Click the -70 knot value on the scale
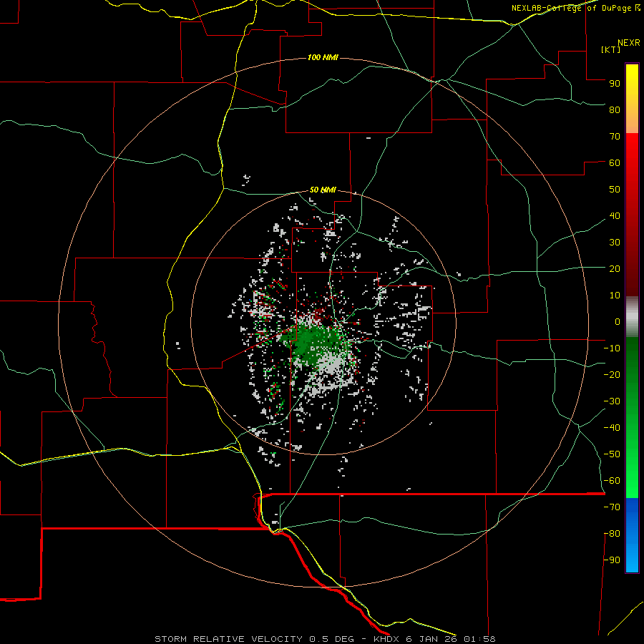 612,507
